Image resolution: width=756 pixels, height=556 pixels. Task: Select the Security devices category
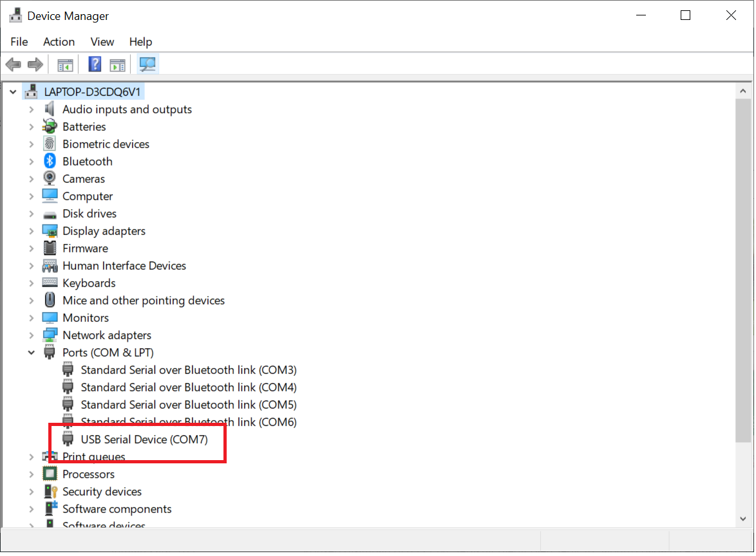click(102, 492)
